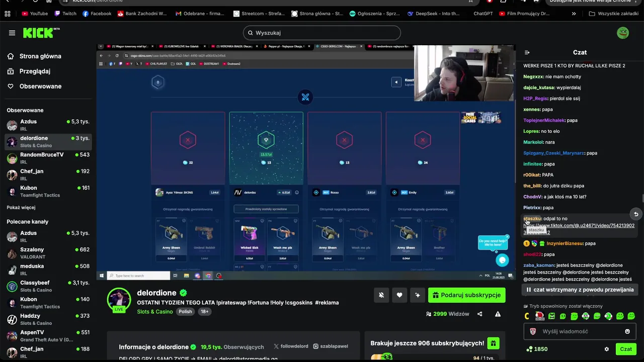Report the stream via warning triangle icon
The width and height of the screenshot is (644, 362).
point(498,314)
